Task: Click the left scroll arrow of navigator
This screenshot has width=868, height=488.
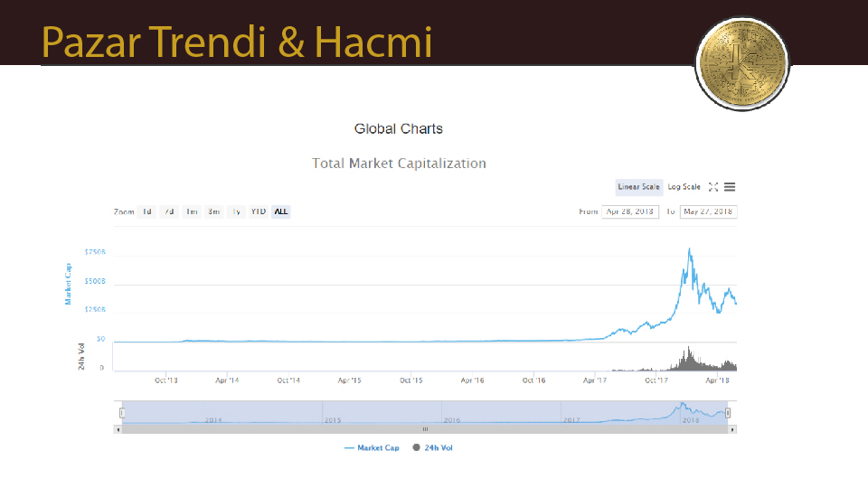Action: [118, 429]
